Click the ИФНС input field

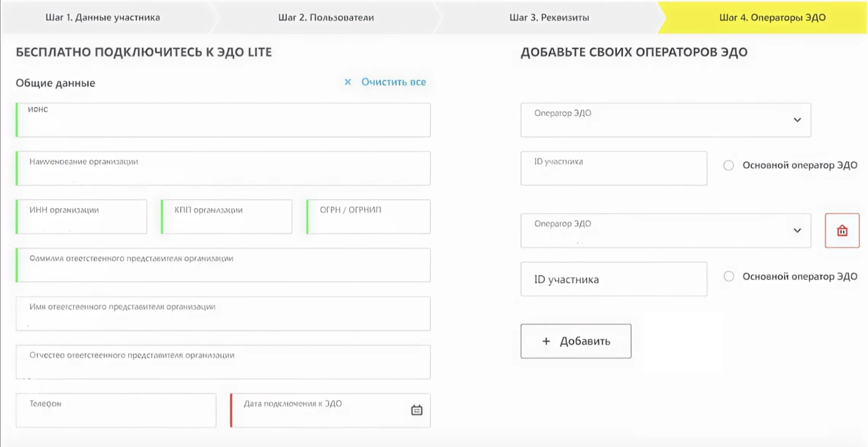[x=223, y=120]
